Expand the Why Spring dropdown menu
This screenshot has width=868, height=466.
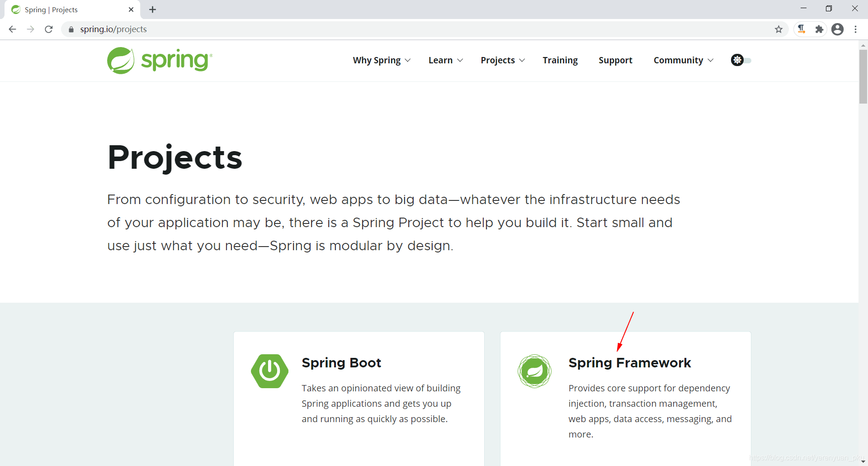tap(382, 60)
